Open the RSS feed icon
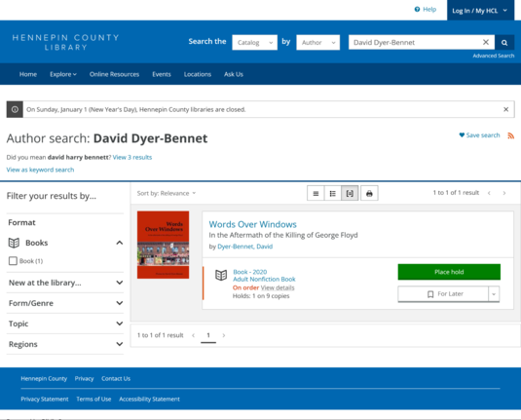521x420 pixels. tap(510, 135)
